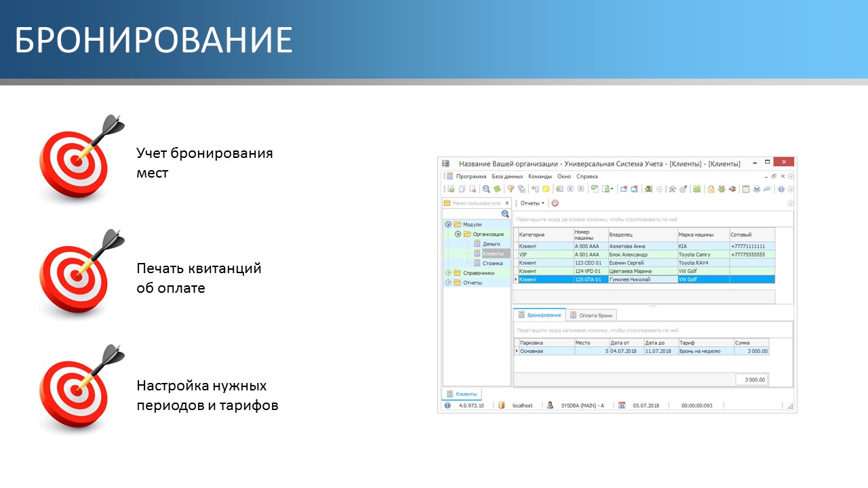Screen dimensions: 868x488
Task: Click the user icon near SYSDBA
Action: click(550, 405)
